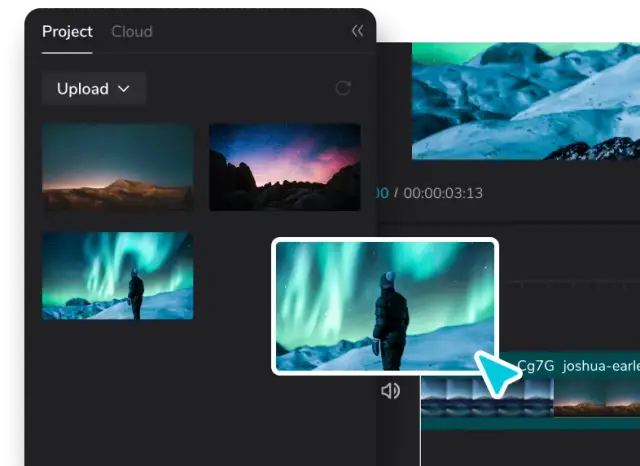Select the snowy frames section of timeline clip
This screenshot has height=466, width=640.
(x=487, y=396)
